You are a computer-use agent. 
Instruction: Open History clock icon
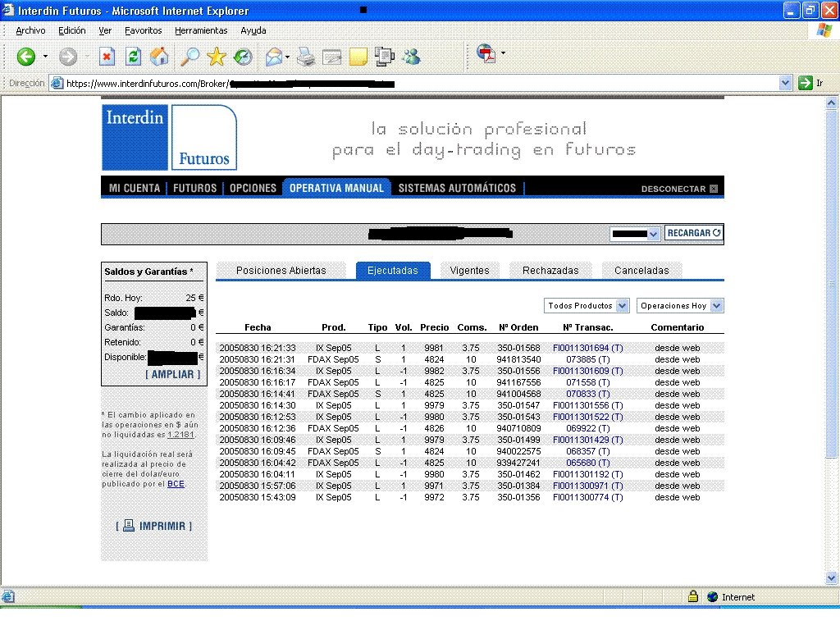click(243, 57)
